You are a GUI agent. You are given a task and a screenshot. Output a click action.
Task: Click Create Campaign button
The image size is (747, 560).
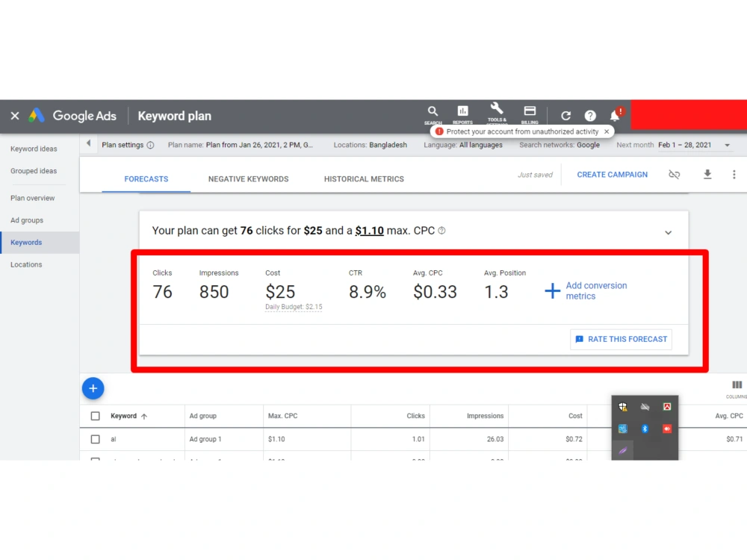click(613, 175)
